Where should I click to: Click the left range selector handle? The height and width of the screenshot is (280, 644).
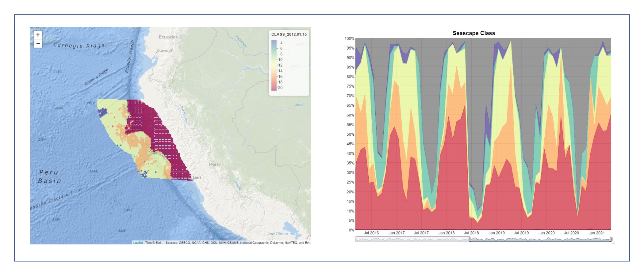470,239
